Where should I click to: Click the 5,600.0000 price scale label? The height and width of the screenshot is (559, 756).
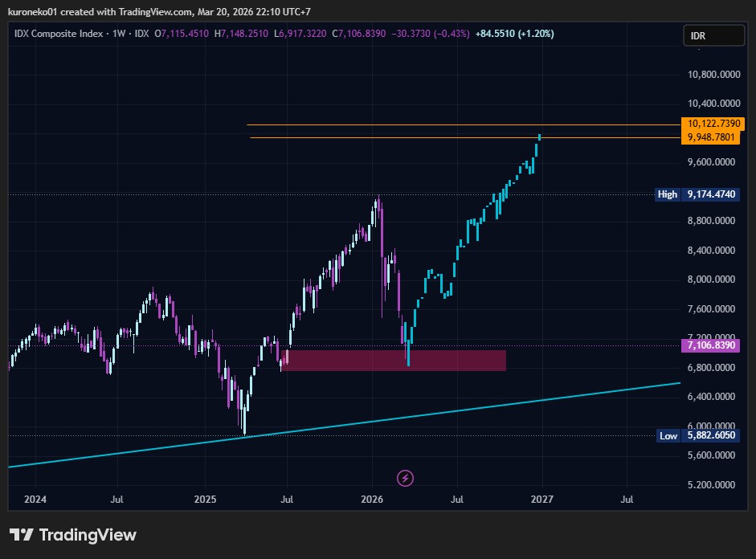(x=711, y=455)
